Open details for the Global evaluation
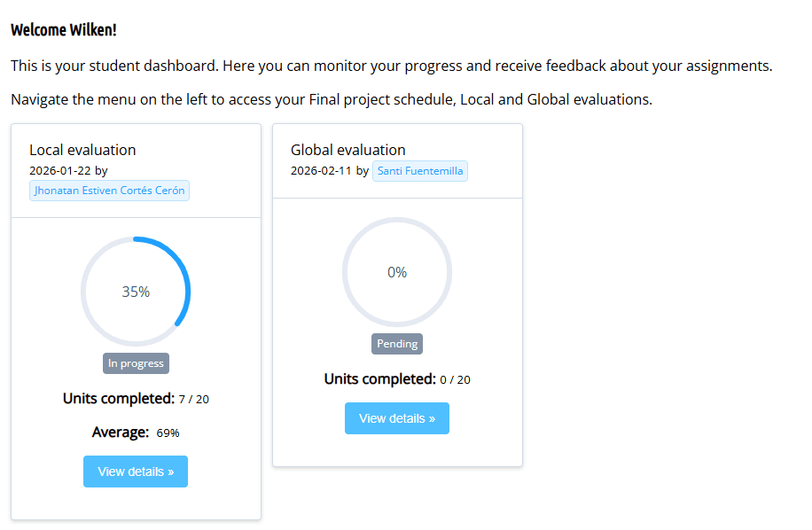The height and width of the screenshot is (530, 812). pos(396,417)
